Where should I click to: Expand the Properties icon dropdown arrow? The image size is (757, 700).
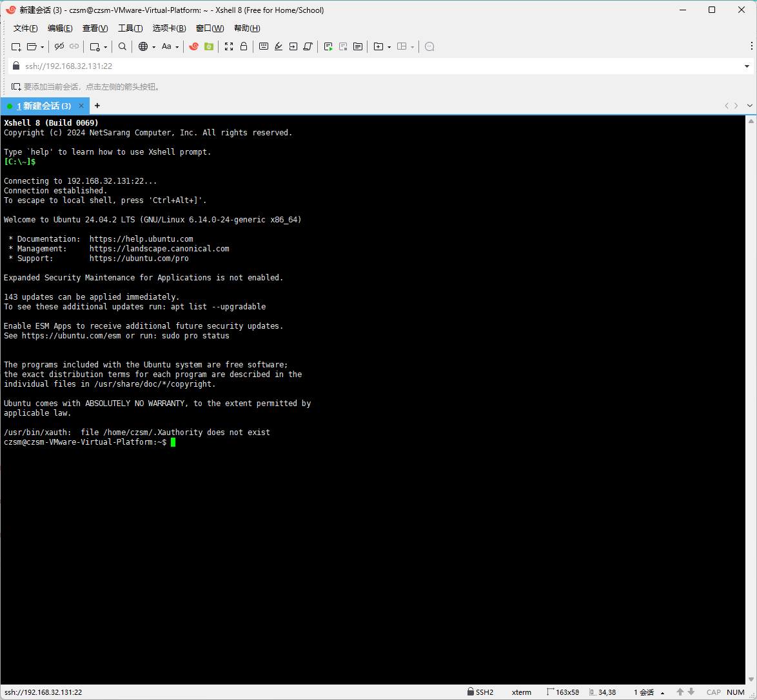[106, 47]
